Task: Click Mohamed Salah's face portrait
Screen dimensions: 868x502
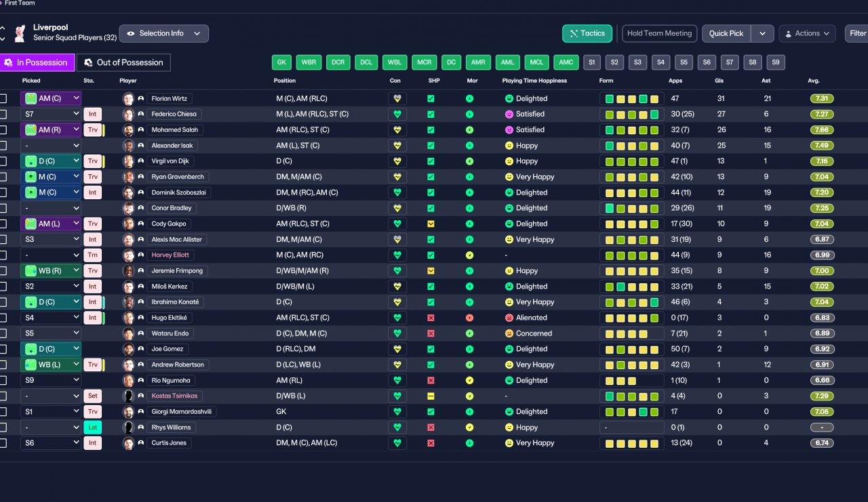Action: pos(128,129)
